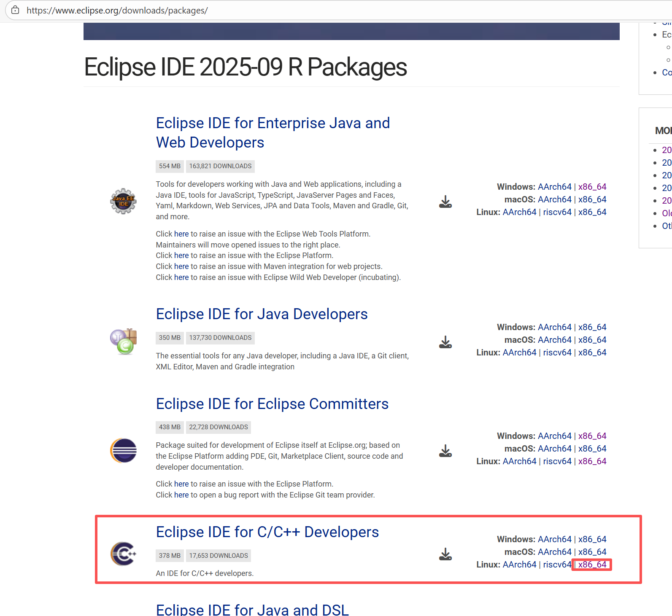Click download icon for Enterprise Java package
This screenshot has width=672, height=616.
click(x=445, y=202)
